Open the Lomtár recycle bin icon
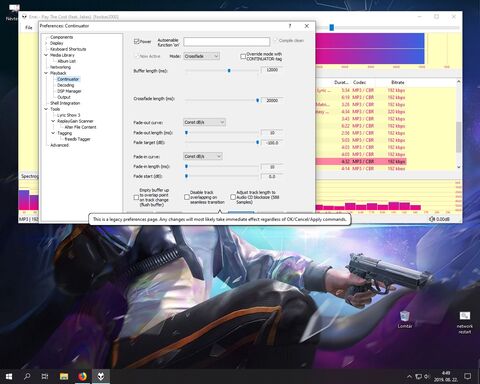 pyautogui.click(x=405, y=319)
